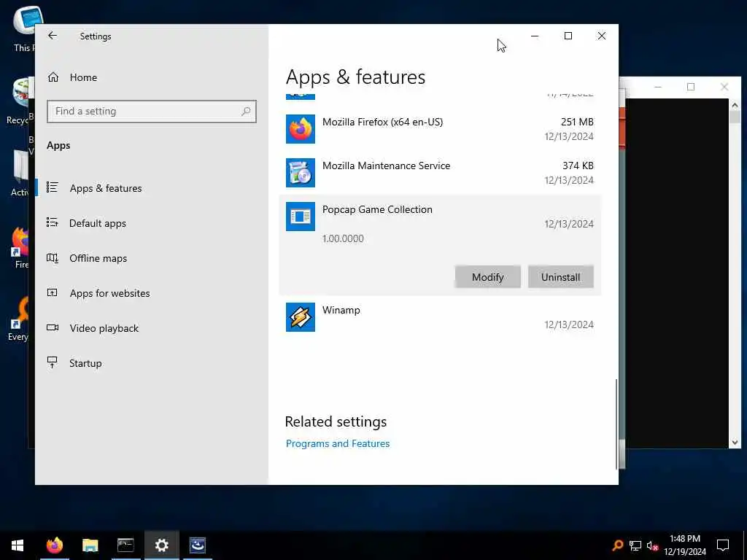This screenshot has height=560, width=747.
Task: Open the notification action center
Action: tap(723, 545)
